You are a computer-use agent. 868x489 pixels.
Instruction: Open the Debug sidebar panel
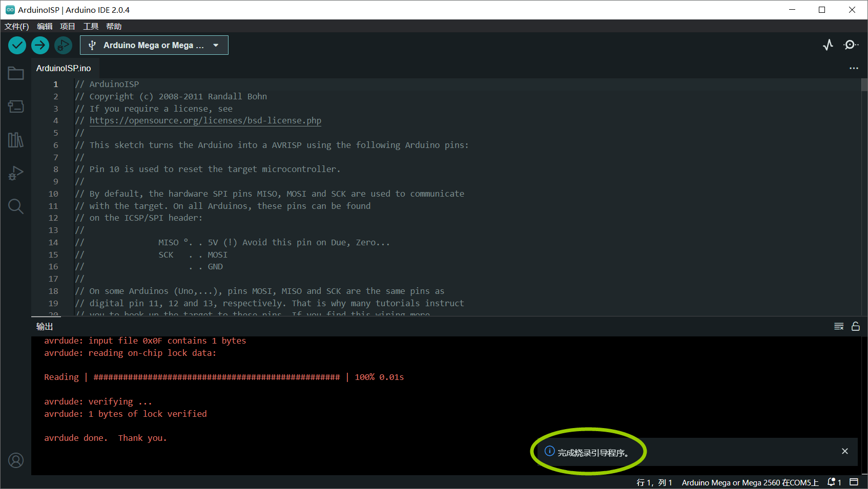pos(16,173)
